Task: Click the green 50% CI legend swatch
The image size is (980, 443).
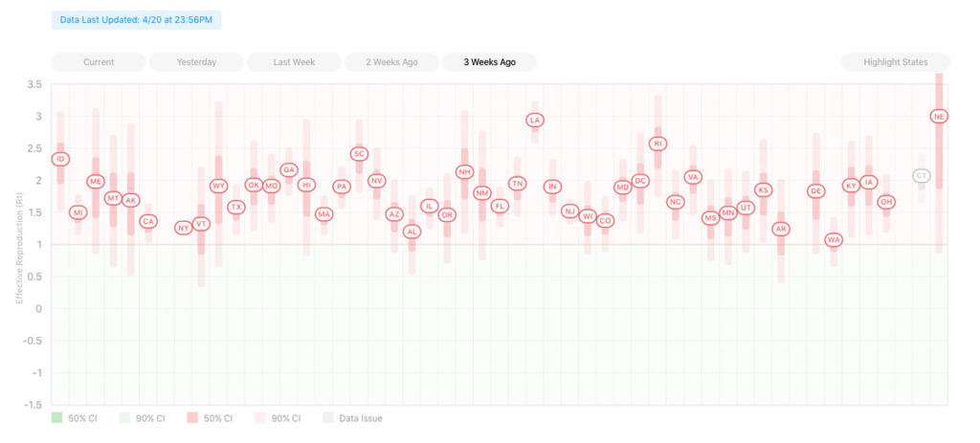Action: point(56,418)
